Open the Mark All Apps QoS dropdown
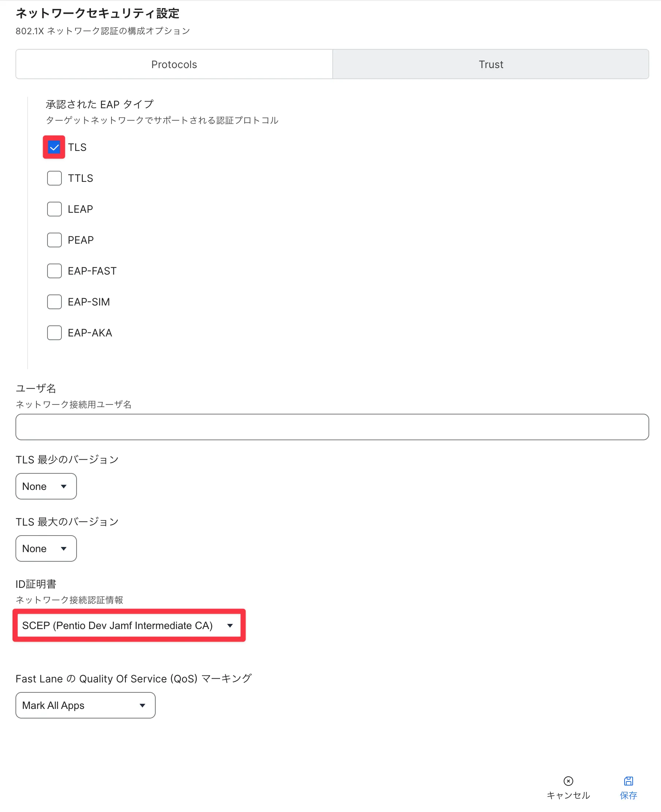The width and height of the screenshot is (661, 812). tap(85, 705)
